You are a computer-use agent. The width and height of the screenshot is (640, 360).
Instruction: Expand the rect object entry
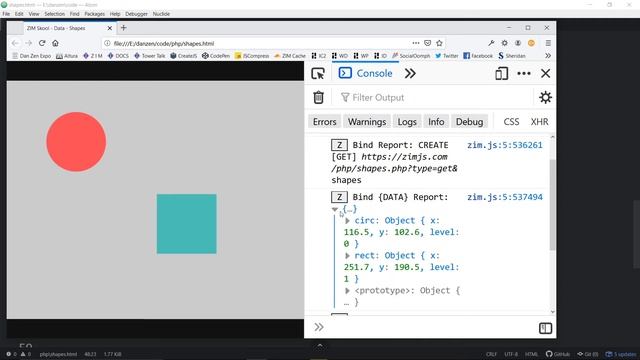347,256
